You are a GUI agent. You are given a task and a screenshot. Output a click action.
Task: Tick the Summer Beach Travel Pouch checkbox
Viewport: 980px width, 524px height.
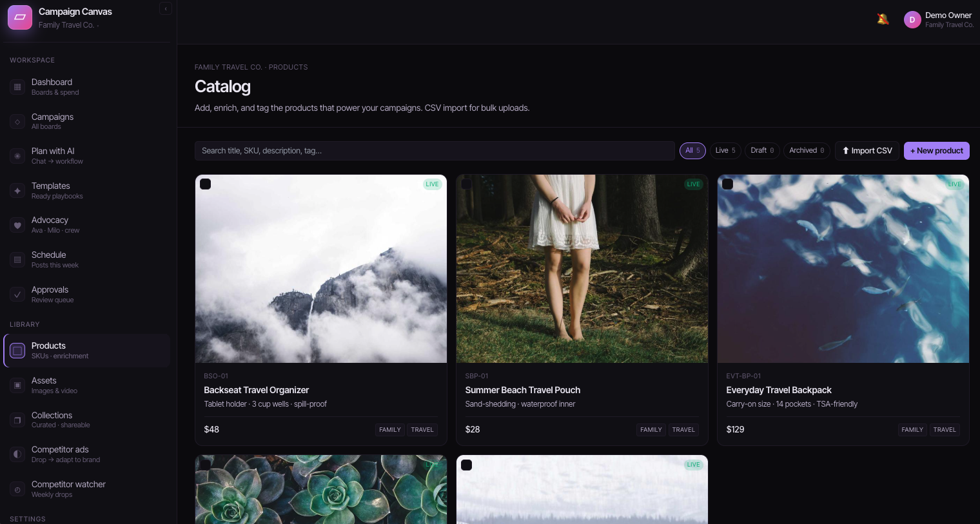click(x=467, y=184)
